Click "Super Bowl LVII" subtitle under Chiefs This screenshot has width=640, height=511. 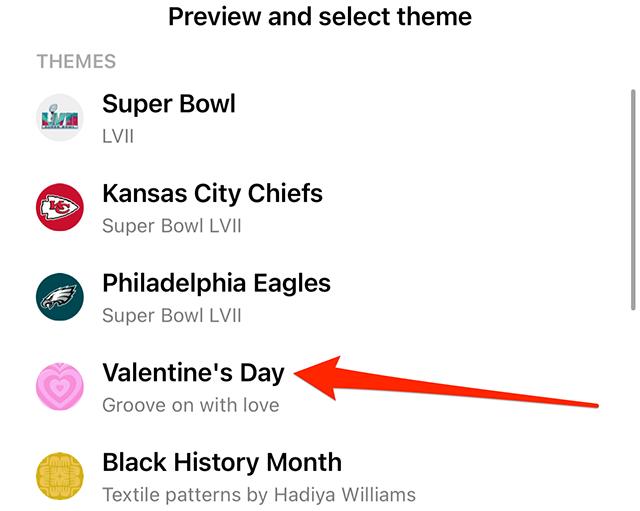pos(172,225)
